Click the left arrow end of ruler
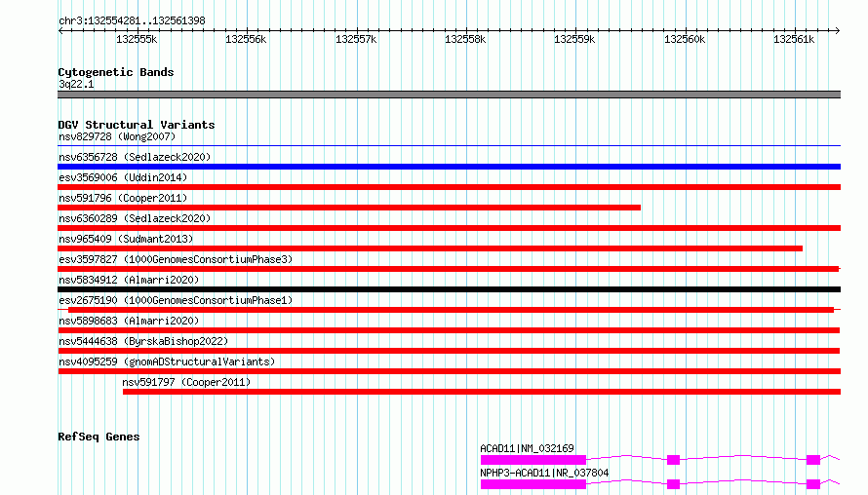The height and width of the screenshot is (495, 868). click(60, 30)
